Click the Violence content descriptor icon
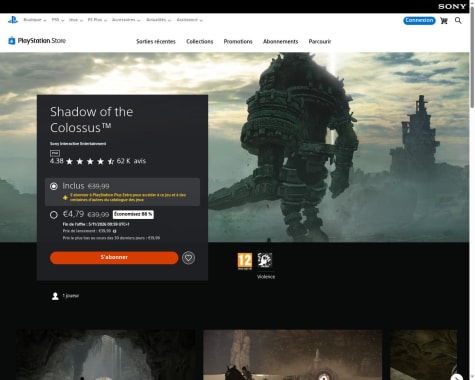Screen dimensions: 475x380 265,260
